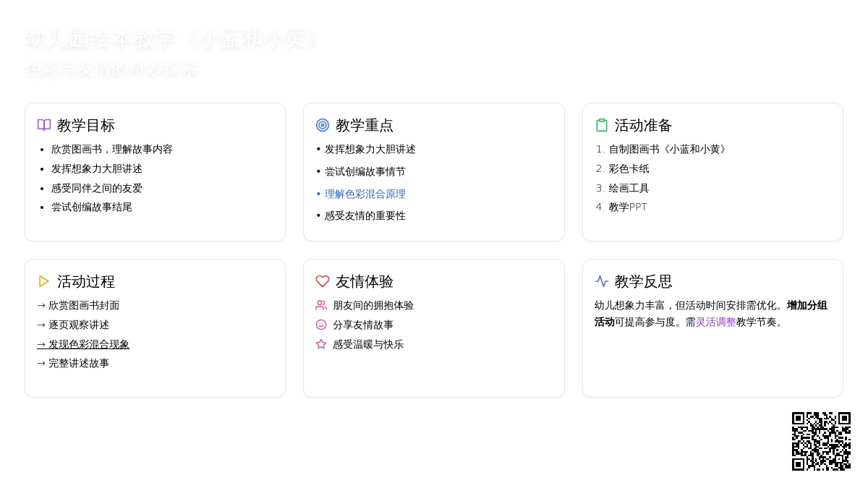Screen dimensions: 868x488
Task: Open the underlined 发现色彩混合现象 link
Action: click(83, 344)
